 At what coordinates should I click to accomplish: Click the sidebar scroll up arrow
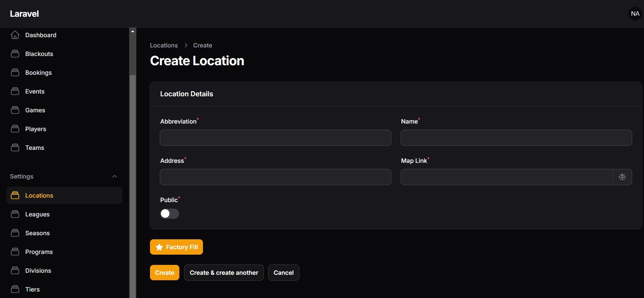pyautogui.click(x=133, y=31)
